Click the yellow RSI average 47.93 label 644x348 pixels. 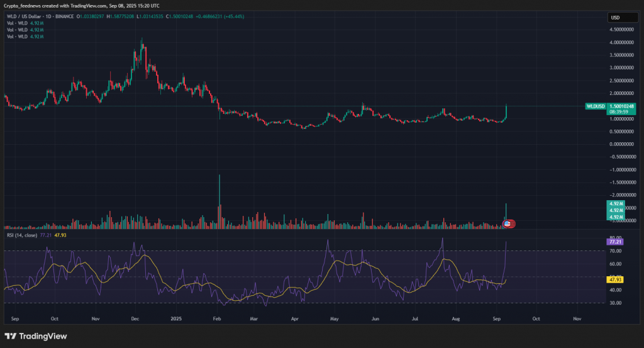click(616, 279)
